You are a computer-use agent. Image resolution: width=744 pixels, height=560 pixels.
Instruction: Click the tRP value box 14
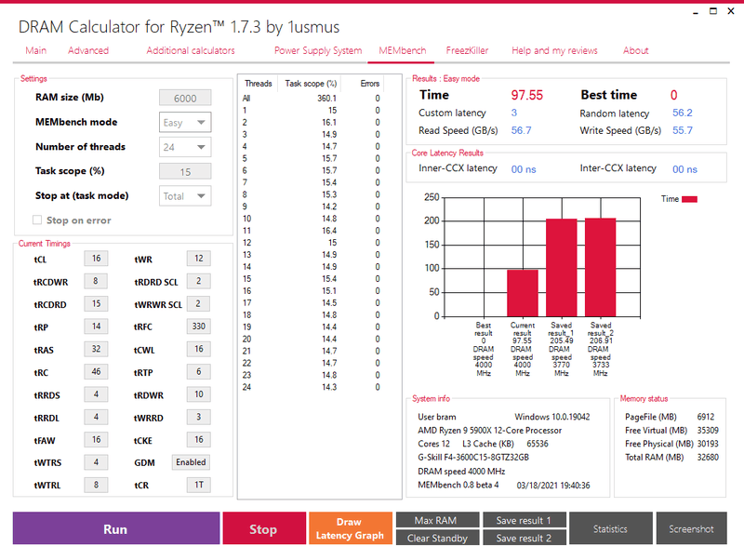(96, 326)
